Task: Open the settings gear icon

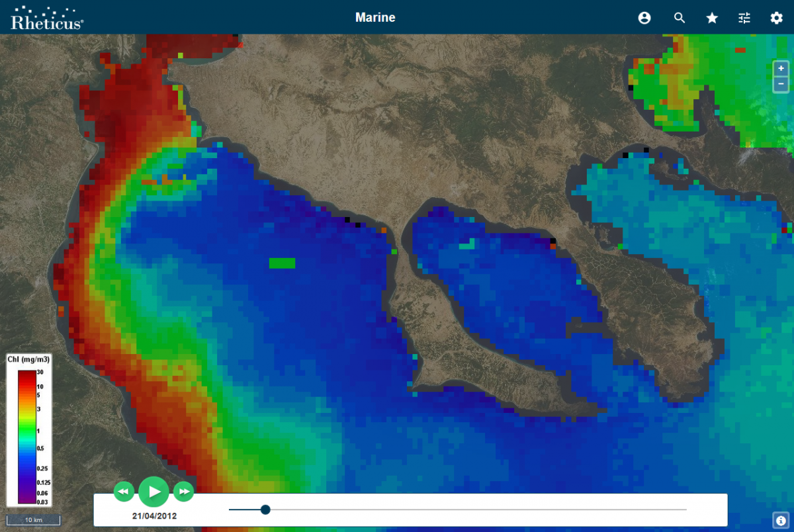Action: [x=777, y=18]
